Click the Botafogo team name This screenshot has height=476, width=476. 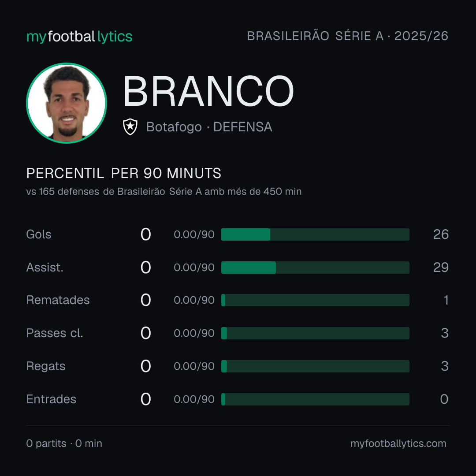174,127
